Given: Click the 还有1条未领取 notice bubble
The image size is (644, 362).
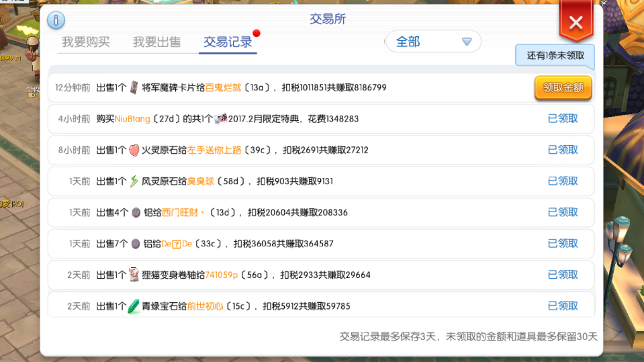Looking at the screenshot, I should [x=555, y=56].
